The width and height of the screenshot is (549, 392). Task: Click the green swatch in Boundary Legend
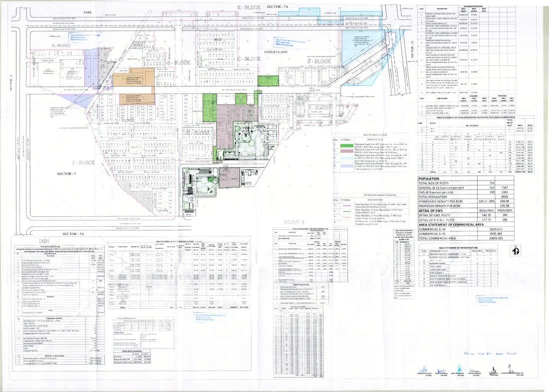point(347,146)
